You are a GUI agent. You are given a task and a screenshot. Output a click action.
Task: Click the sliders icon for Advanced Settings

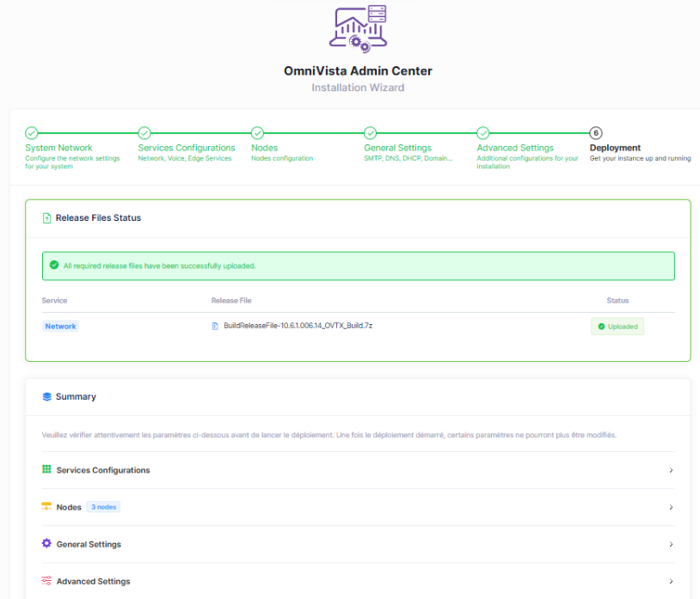coord(46,580)
